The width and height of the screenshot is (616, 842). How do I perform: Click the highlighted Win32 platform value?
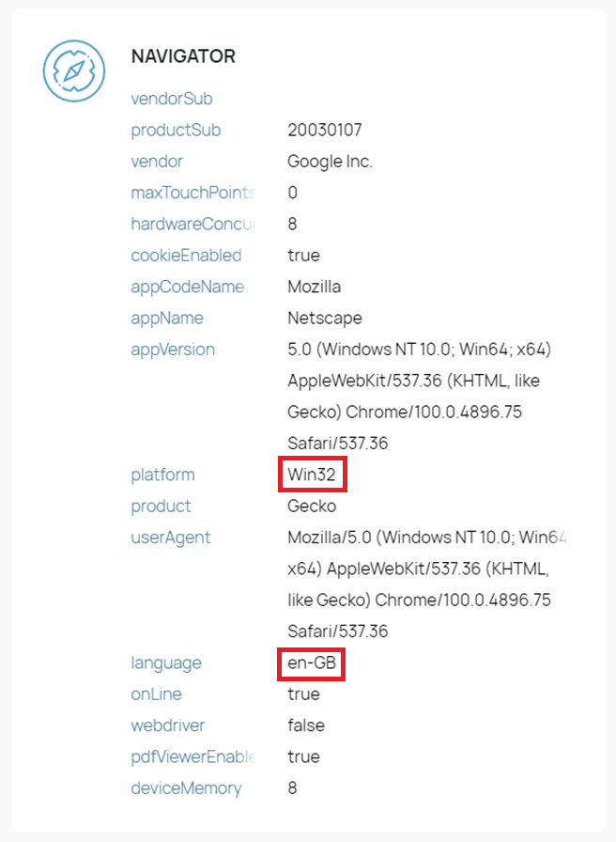[x=312, y=475]
